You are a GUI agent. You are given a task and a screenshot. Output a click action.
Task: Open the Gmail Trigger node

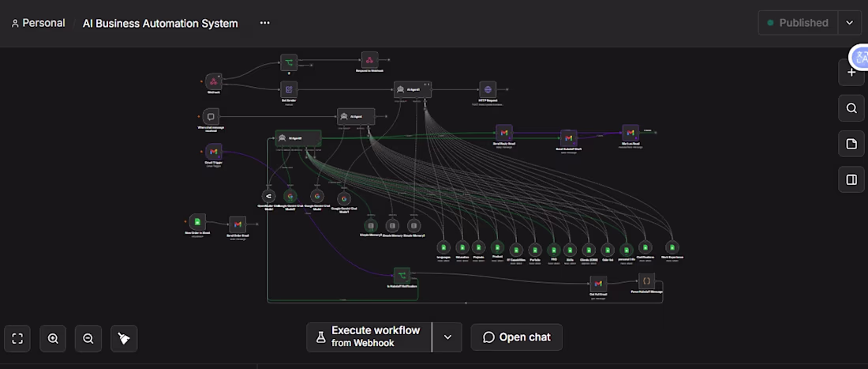point(214,152)
